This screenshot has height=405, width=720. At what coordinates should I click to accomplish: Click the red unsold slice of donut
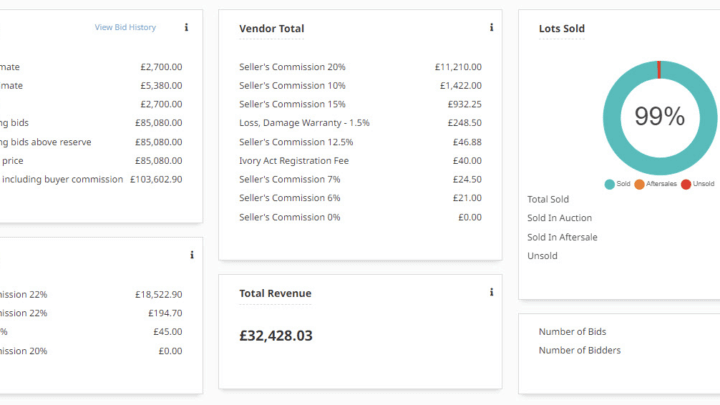coord(659,68)
